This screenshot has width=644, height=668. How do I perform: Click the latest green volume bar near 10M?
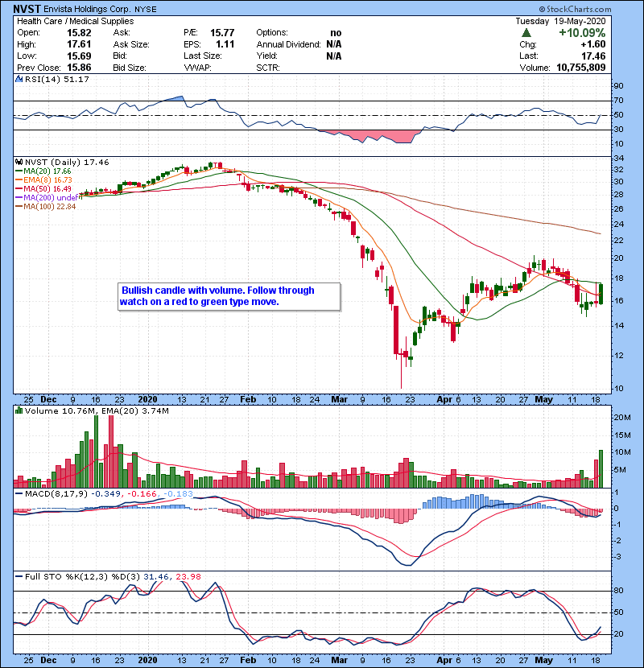(x=601, y=468)
